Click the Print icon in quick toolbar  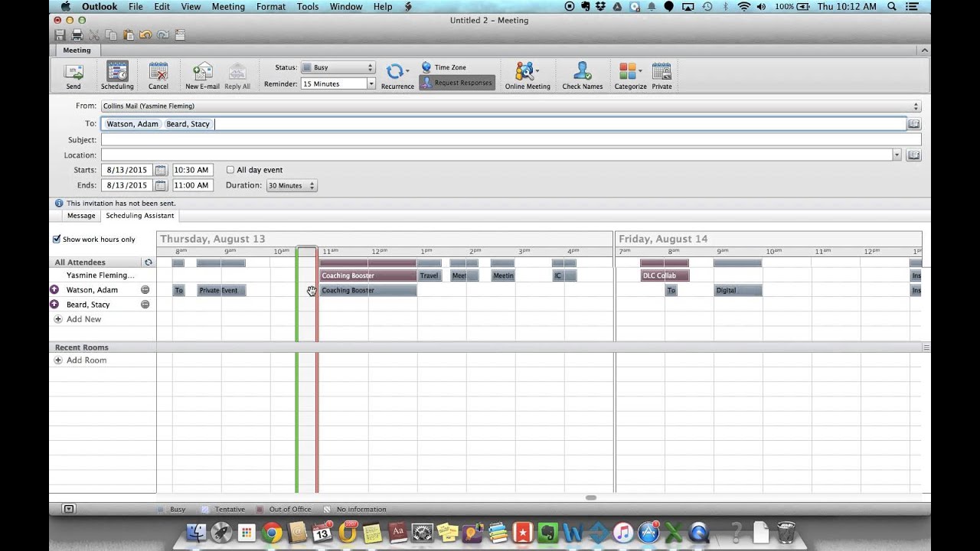(77, 35)
